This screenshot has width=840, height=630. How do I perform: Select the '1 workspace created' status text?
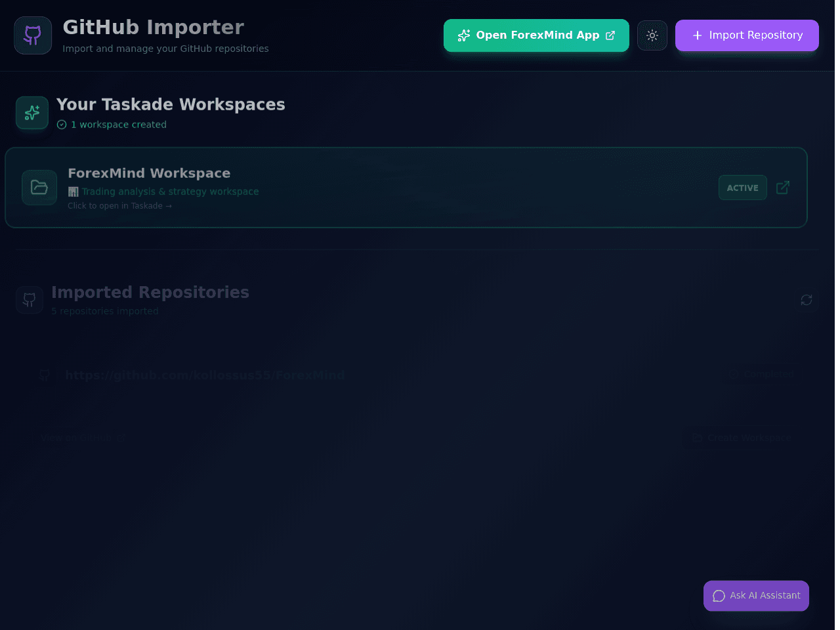118,125
